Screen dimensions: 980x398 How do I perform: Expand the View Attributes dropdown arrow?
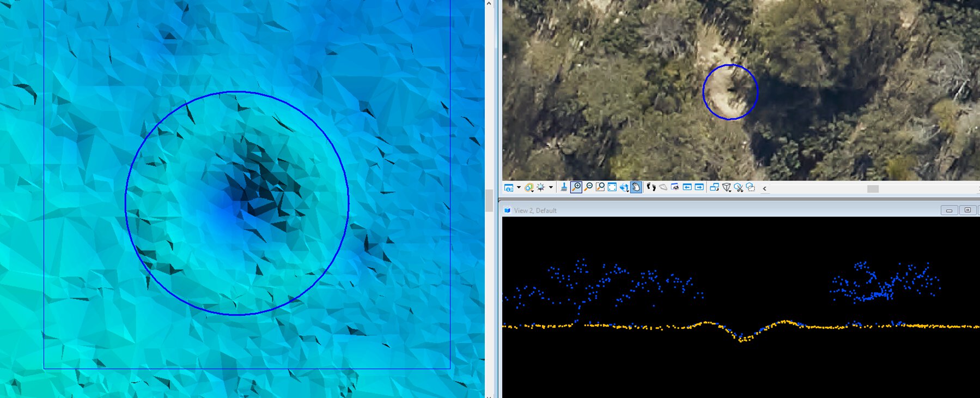(519, 188)
